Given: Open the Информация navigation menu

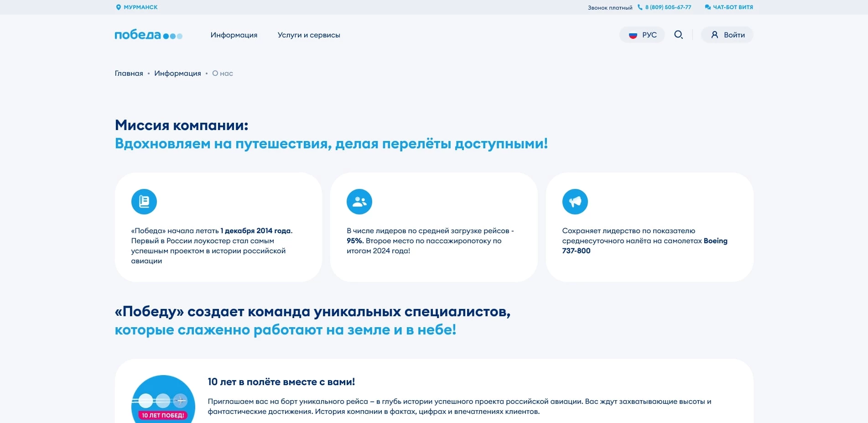Looking at the screenshot, I should [234, 35].
